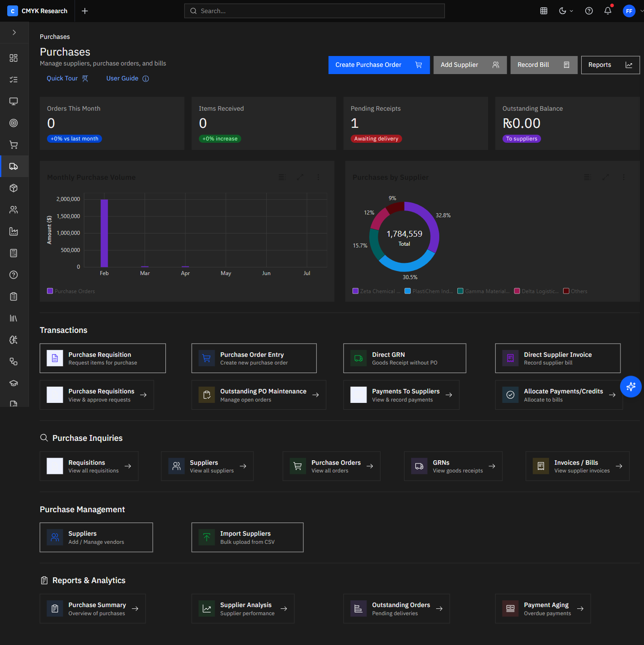
Task: Open the dashboard grid icon in sidebar
Action: [x=14, y=58]
